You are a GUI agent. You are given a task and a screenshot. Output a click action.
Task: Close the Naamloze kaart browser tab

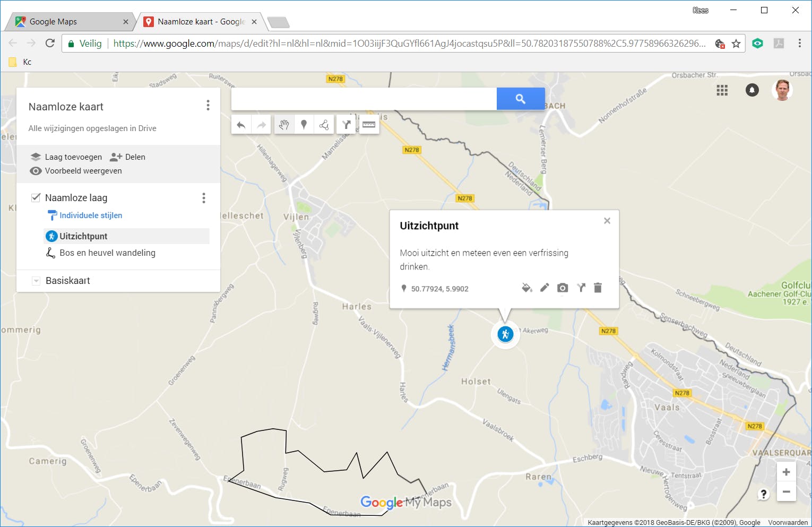[254, 22]
